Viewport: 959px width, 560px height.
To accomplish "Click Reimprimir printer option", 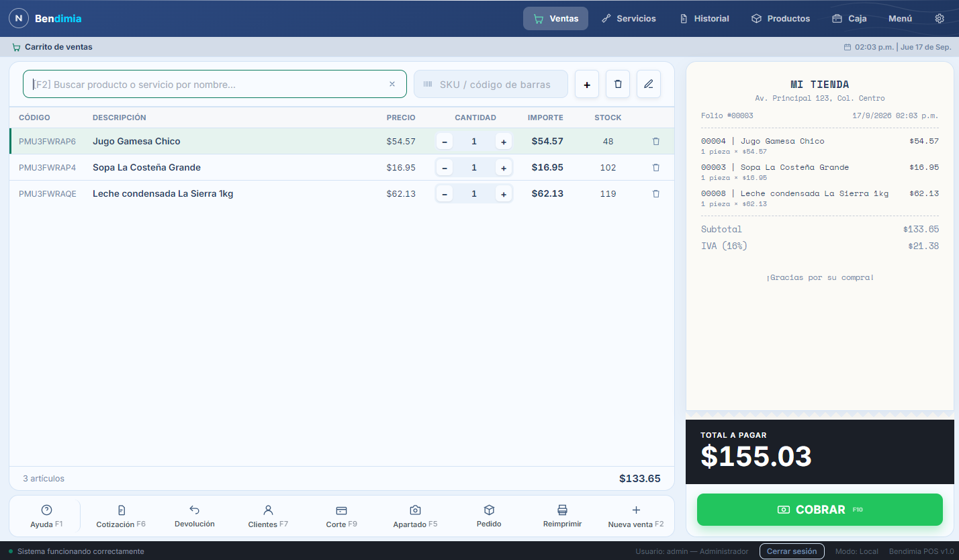I will click(562, 516).
